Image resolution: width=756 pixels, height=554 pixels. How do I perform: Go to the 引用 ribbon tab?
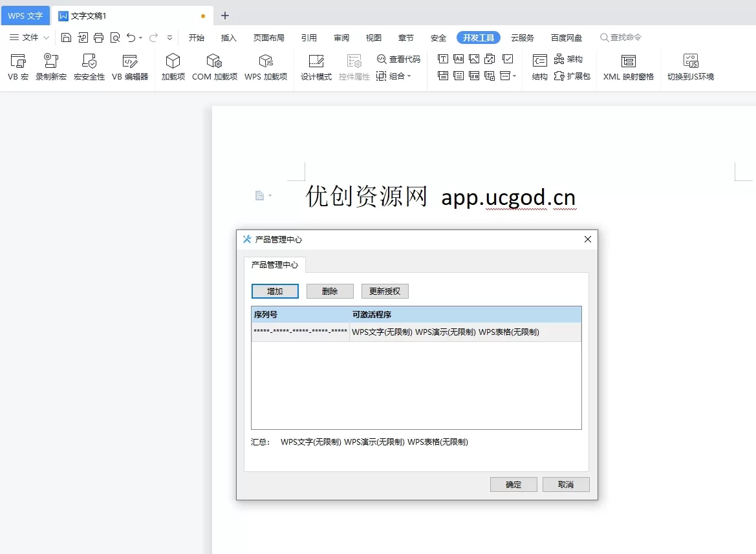click(x=309, y=37)
